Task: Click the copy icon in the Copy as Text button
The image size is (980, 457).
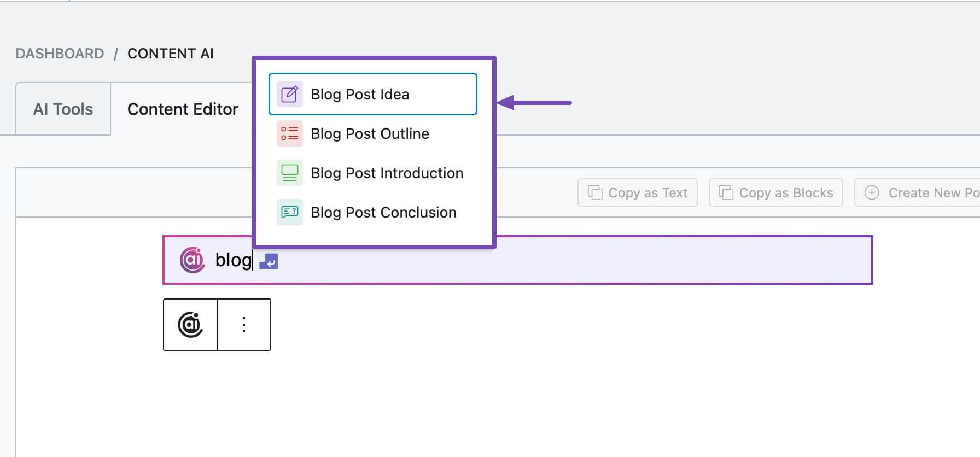Action: click(x=595, y=192)
